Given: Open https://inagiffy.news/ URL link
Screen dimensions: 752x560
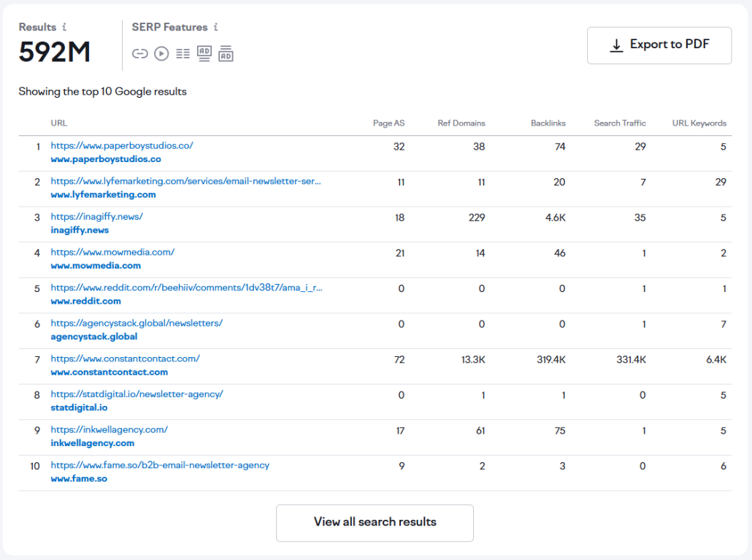Looking at the screenshot, I should pyautogui.click(x=97, y=217).
